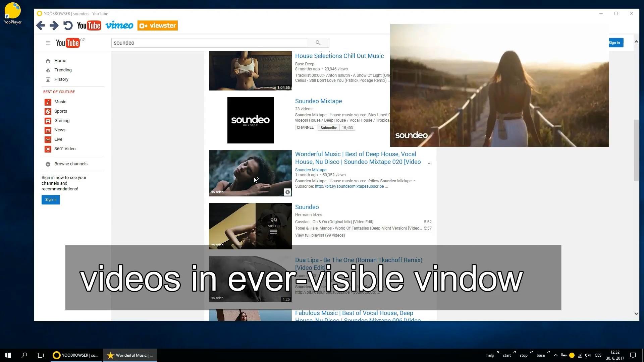Open more options for Wonderful Music result
This screenshot has height=362, width=644.
pyautogui.click(x=430, y=163)
